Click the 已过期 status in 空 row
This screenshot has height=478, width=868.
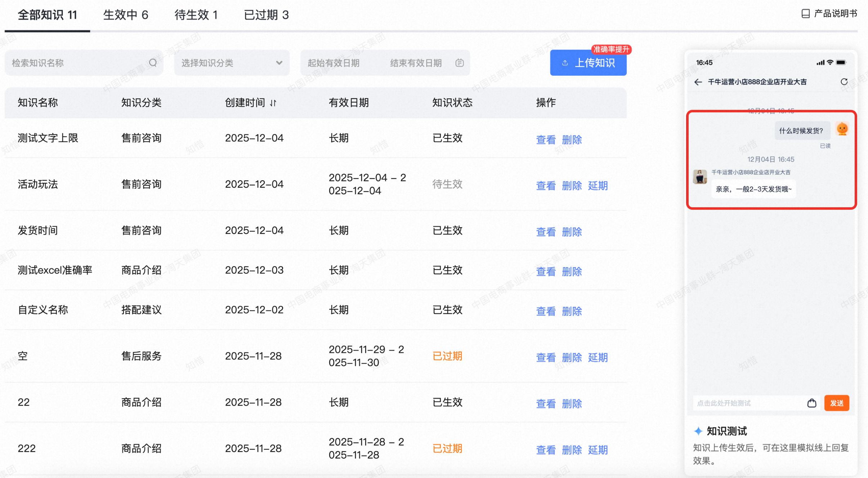(447, 356)
